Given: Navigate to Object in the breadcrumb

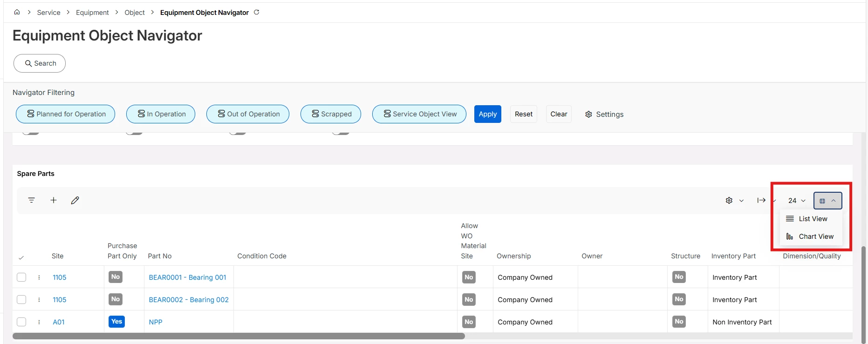Looking at the screenshot, I should pyautogui.click(x=135, y=13).
